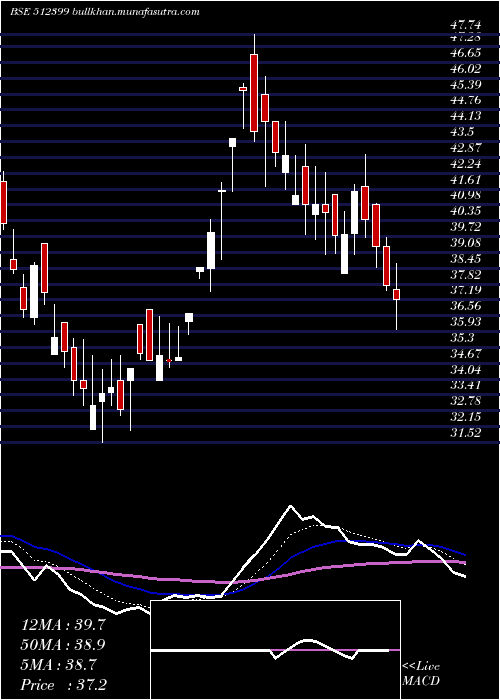The width and height of the screenshot is (500, 700).
Task: Click the 12MA : 39.7 readout
Action: click(x=63, y=624)
